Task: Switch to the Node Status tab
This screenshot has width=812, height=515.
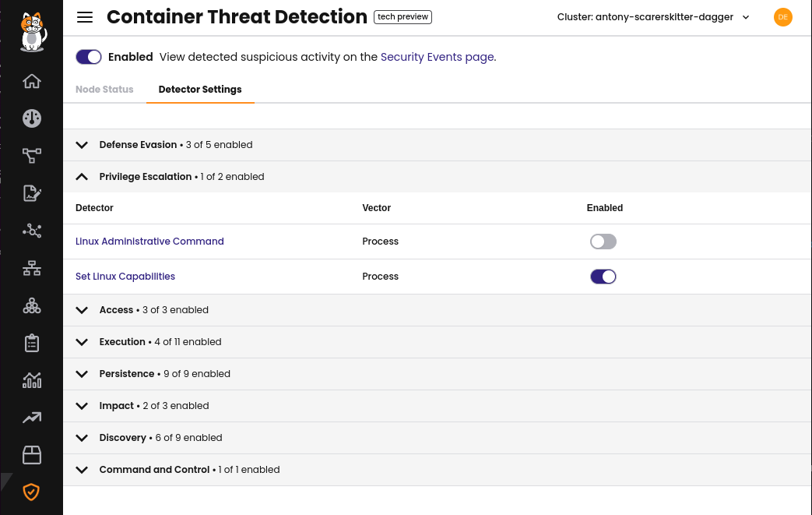Action: 104,89
